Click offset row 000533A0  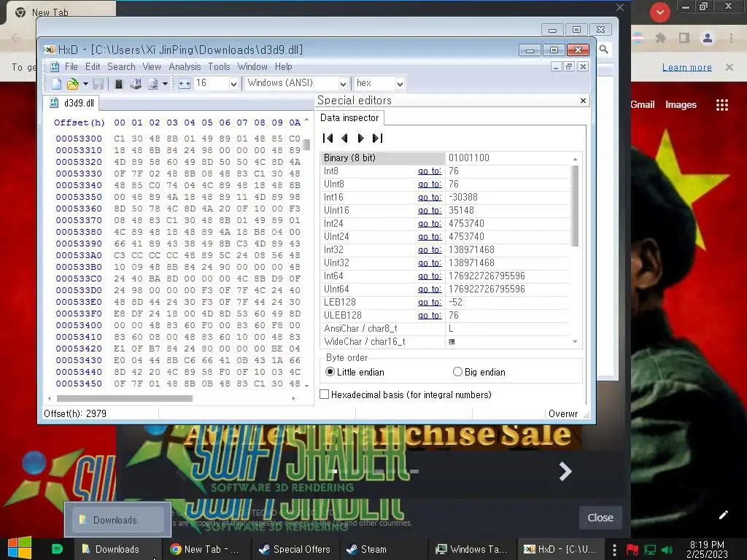79,255
